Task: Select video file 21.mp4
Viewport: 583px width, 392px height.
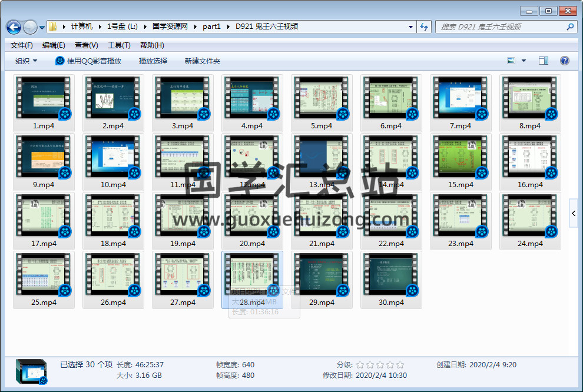Action: 322,221
